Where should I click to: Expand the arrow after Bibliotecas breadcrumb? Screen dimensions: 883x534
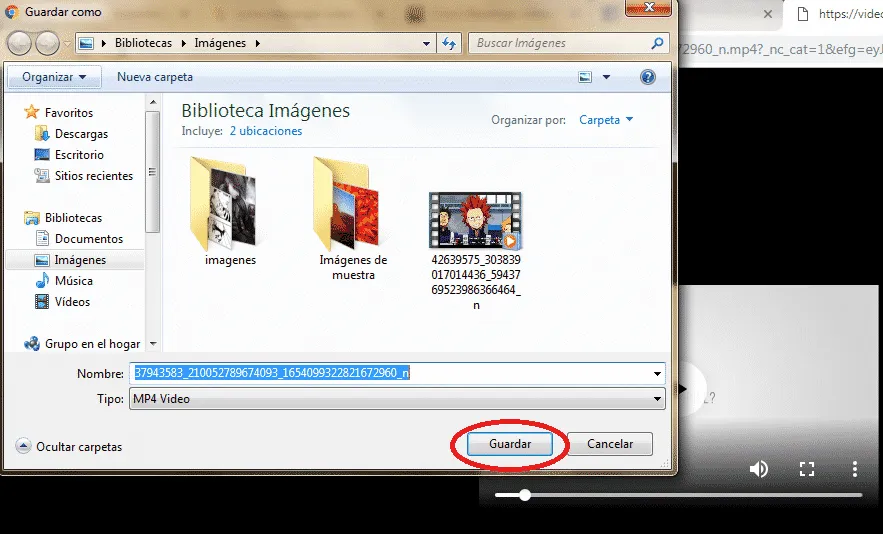(x=184, y=43)
